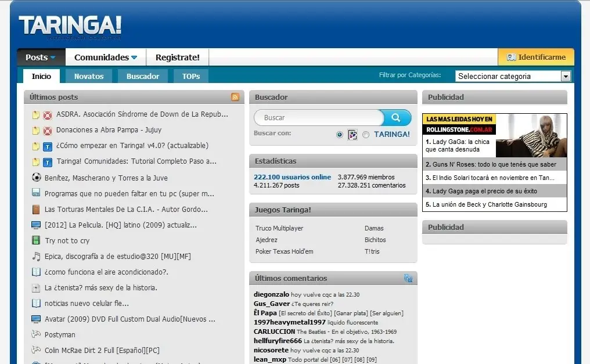Click the Google icon next to search radio
590x364 pixels.
click(x=352, y=134)
